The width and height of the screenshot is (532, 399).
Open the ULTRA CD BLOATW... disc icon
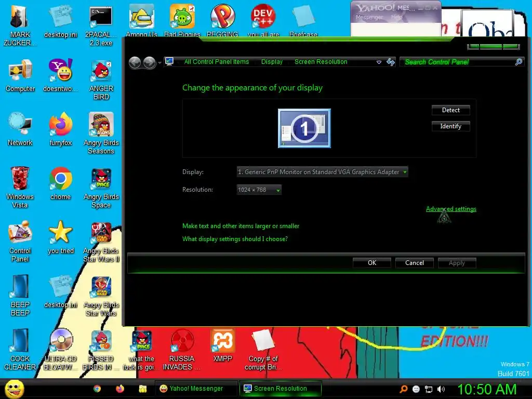point(60,349)
